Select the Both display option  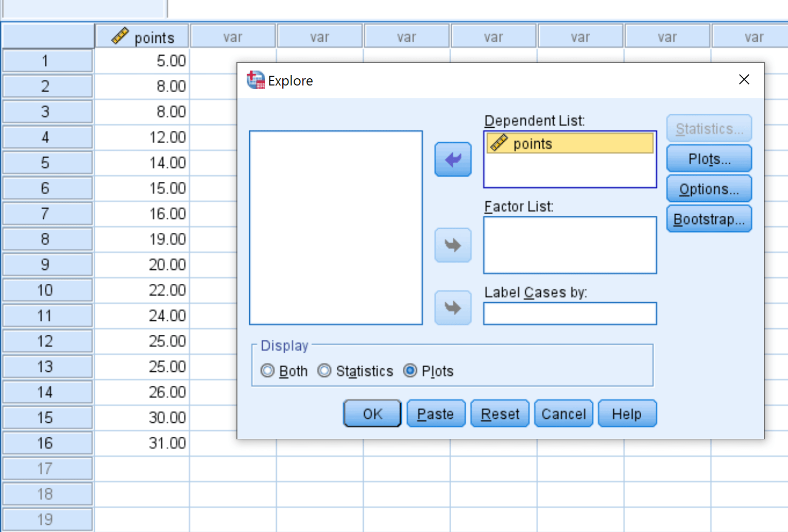[x=268, y=371]
